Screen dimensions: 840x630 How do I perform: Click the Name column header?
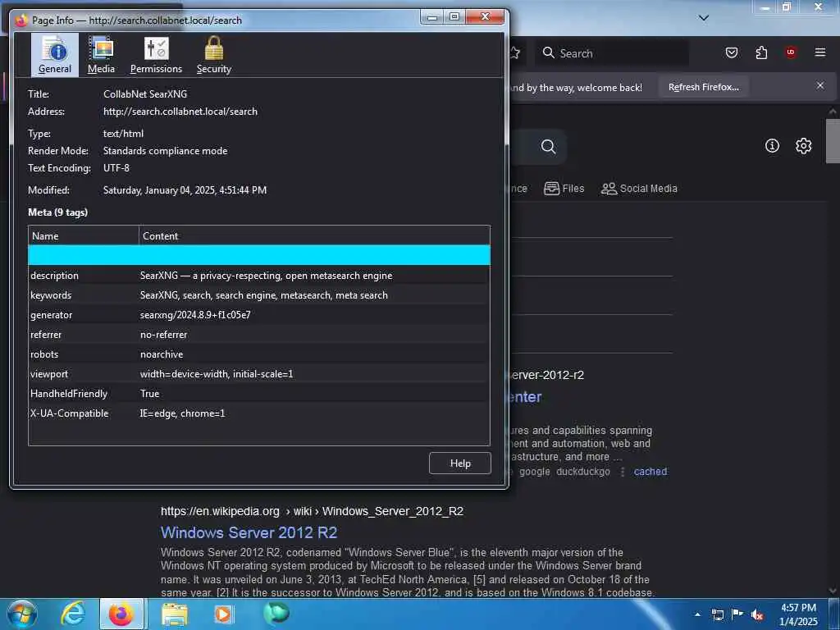(84, 235)
